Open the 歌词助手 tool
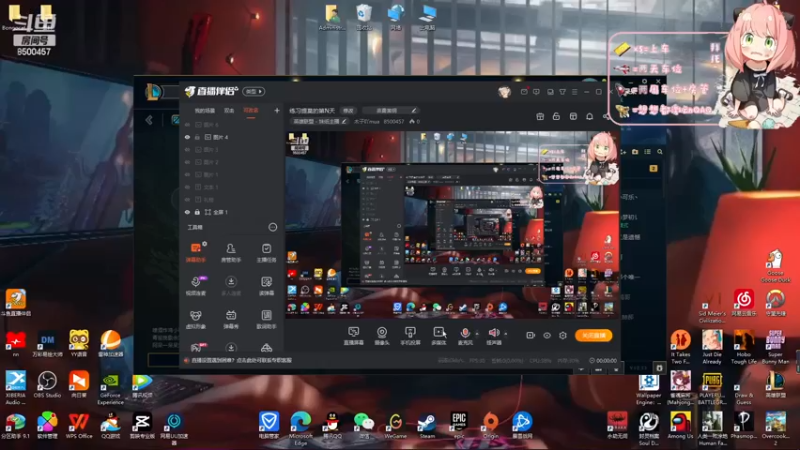This screenshot has width=800, height=450. (266, 319)
